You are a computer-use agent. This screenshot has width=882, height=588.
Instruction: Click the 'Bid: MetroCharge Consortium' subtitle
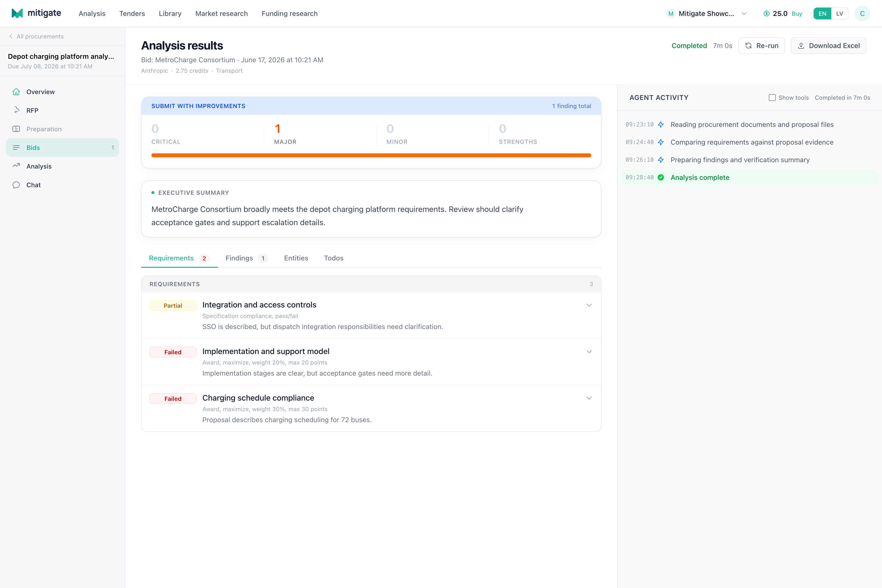pos(188,60)
